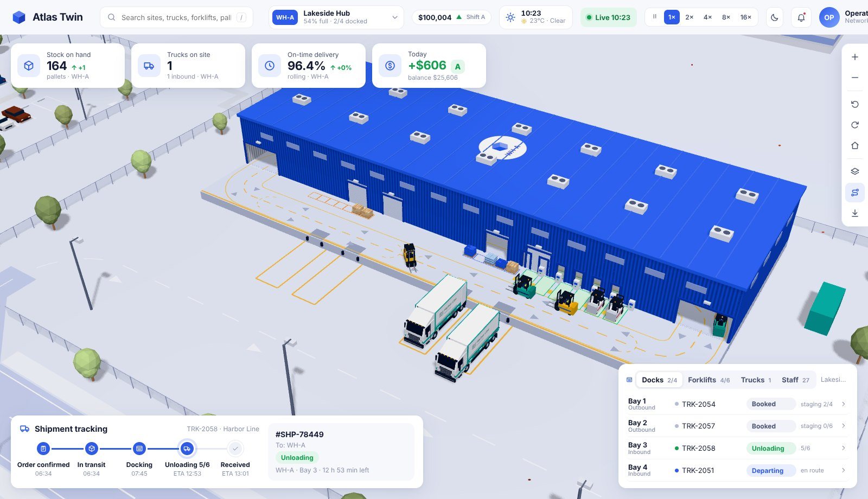Open the layers overlay icon
This screenshot has height=499, width=868.
[855, 171]
